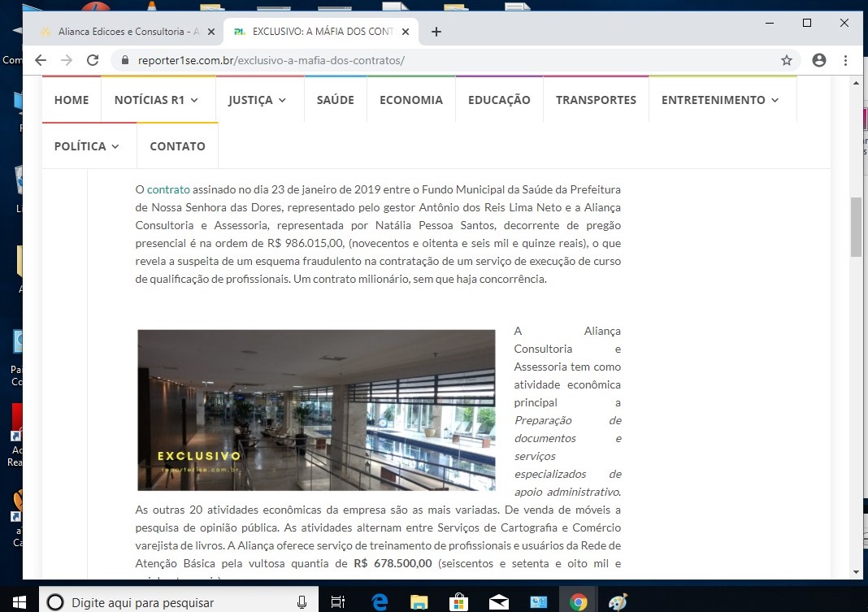Go to the SAÚDE section
Image resolution: width=868 pixels, height=612 pixels.
pos(335,100)
